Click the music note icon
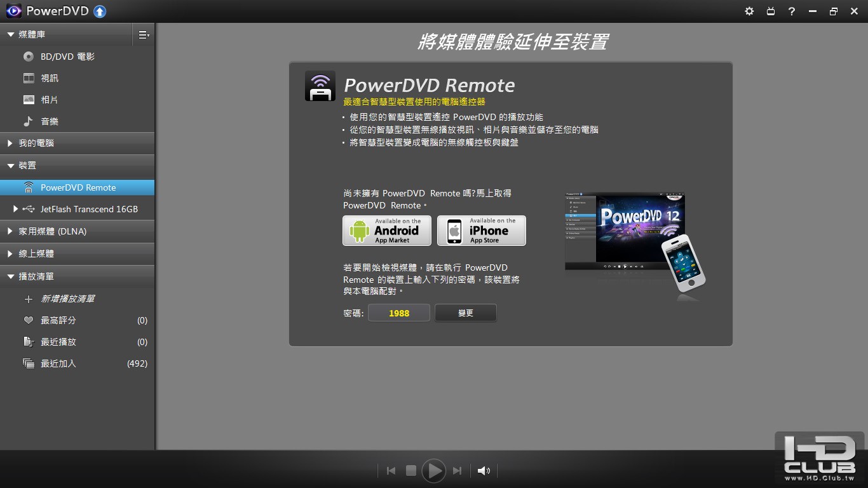The width and height of the screenshot is (868, 488). coord(29,121)
